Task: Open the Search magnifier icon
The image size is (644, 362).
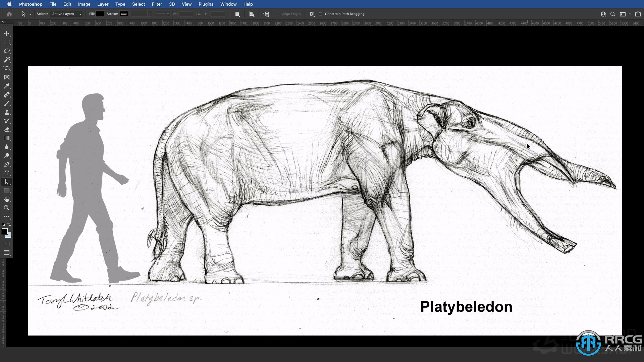Action: pyautogui.click(x=613, y=14)
